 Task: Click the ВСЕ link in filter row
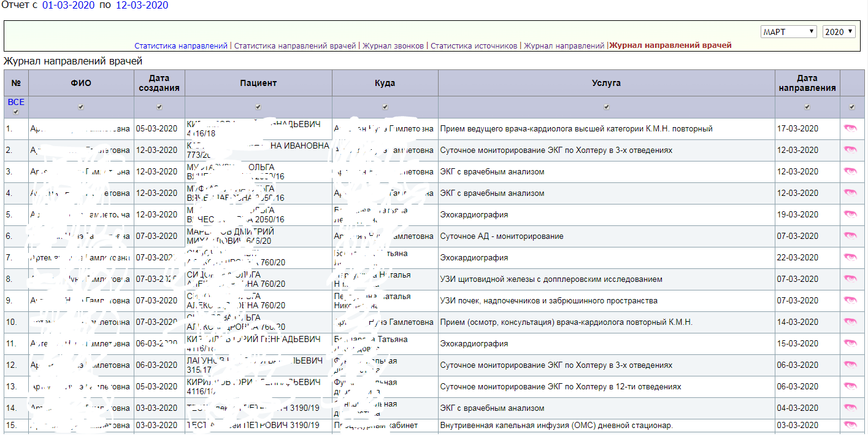coord(16,102)
